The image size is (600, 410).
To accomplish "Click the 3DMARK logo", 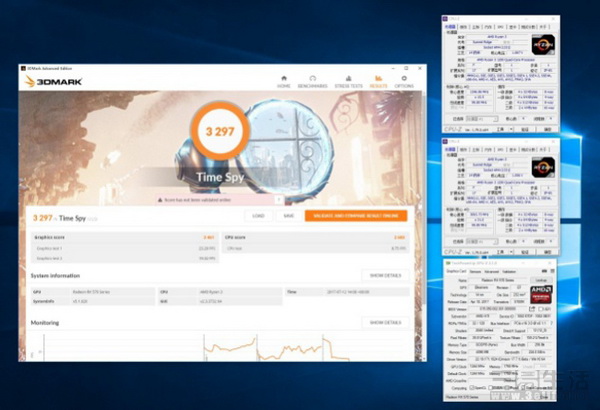I will coord(53,82).
